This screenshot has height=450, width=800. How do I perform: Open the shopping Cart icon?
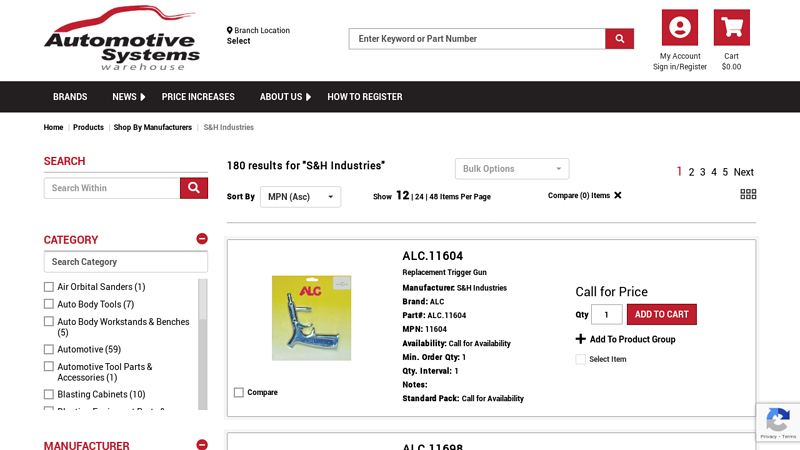pos(732,28)
